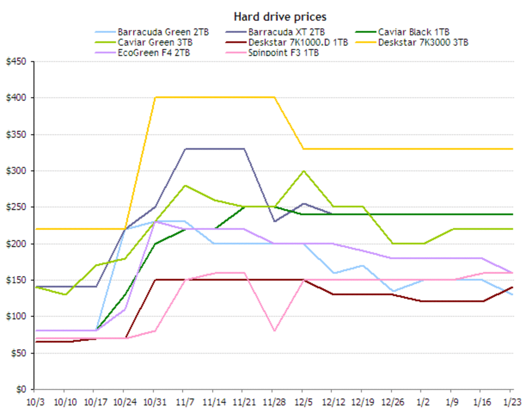Click the "Hard drive prices" chart title
Screen dimensions: 532x414
[x=280, y=17]
